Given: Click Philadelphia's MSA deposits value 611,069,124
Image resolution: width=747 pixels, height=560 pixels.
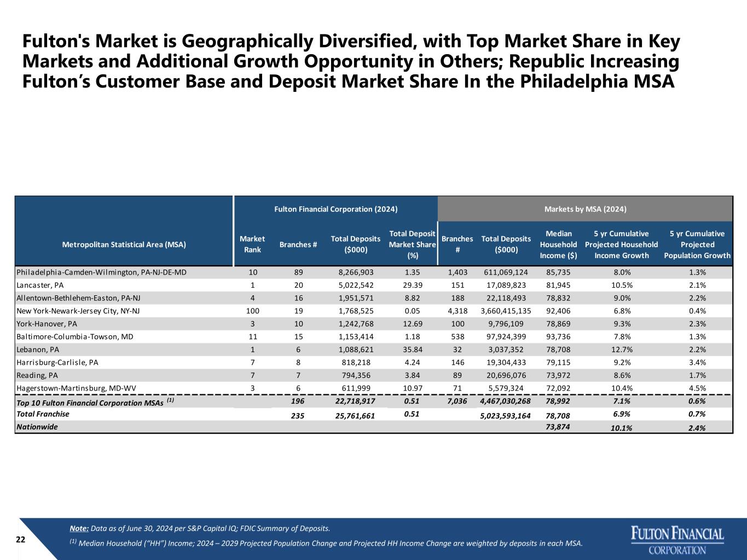Looking at the screenshot, I should pyautogui.click(x=506, y=272).
